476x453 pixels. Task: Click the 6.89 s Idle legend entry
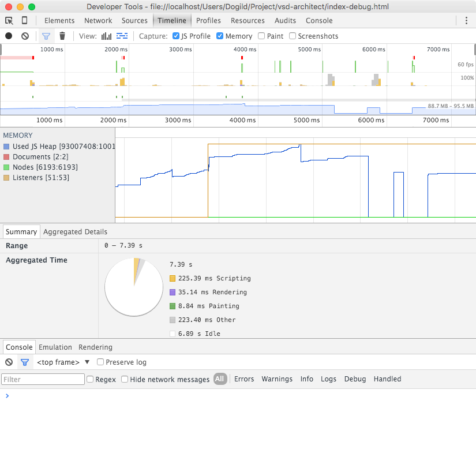(x=195, y=334)
